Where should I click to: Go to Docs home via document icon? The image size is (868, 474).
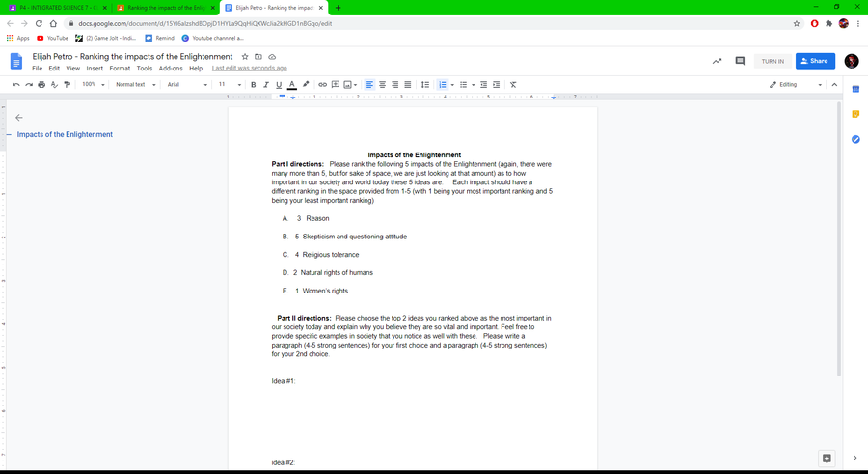(16, 61)
